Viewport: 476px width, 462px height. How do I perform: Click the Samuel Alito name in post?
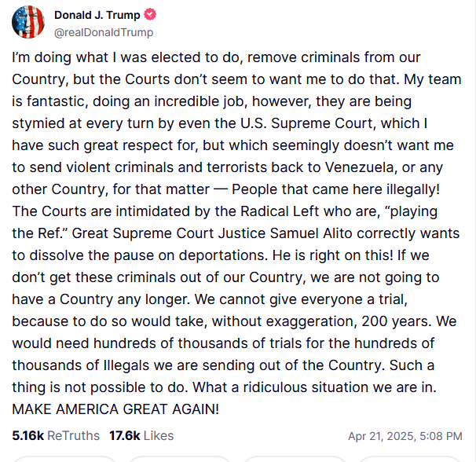pos(311,233)
